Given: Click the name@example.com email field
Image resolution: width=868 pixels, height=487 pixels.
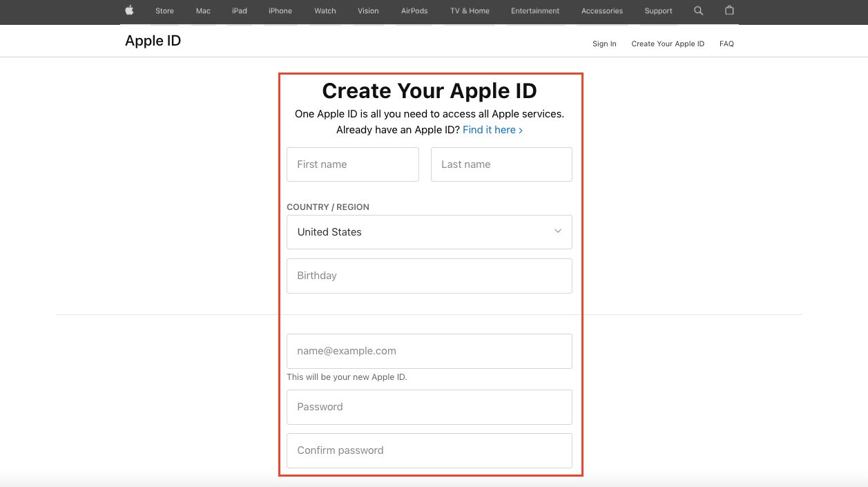Looking at the screenshot, I should click(x=429, y=351).
